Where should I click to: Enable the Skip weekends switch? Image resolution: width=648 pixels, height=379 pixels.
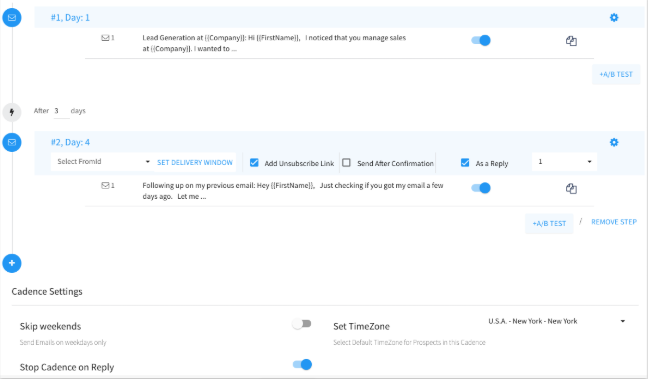click(x=302, y=324)
